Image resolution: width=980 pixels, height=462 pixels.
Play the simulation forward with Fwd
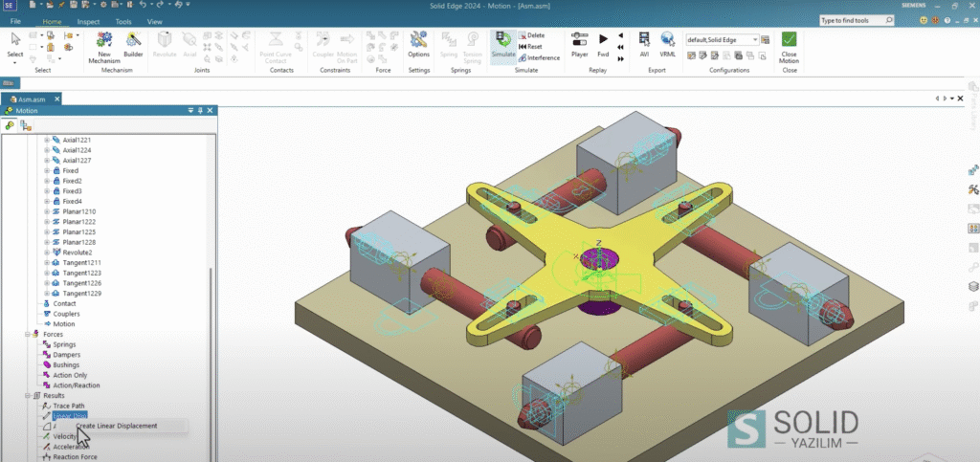pyautogui.click(x=603, y=46)
